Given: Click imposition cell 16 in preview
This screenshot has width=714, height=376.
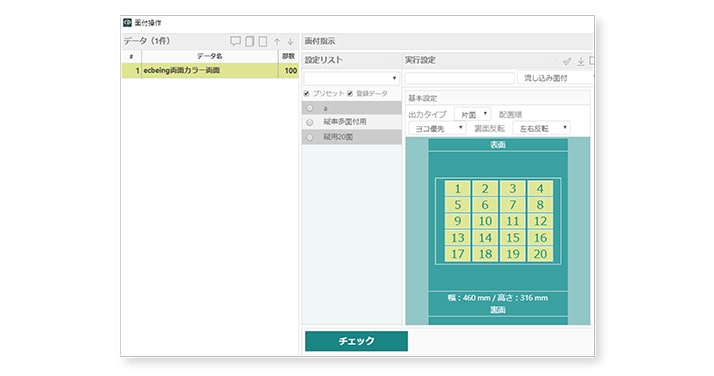Looking at the screenshot, I should [x=540, y=238].
